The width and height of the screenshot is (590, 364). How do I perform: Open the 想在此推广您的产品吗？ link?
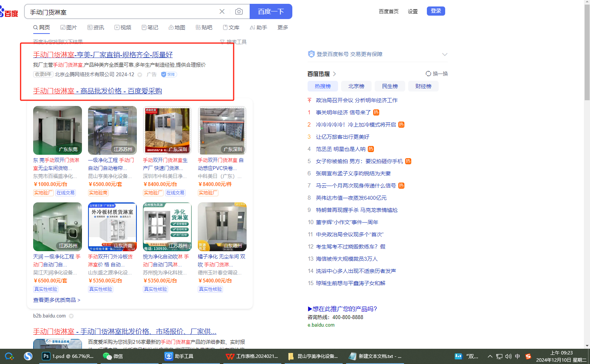[342, 309]
